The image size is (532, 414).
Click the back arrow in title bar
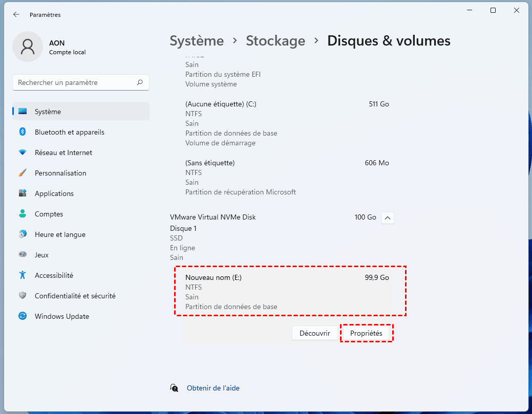[x=16, y=15]
